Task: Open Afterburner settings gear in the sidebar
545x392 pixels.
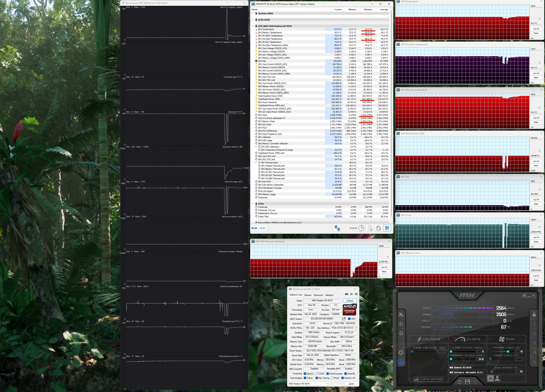Action: (401, 352)
